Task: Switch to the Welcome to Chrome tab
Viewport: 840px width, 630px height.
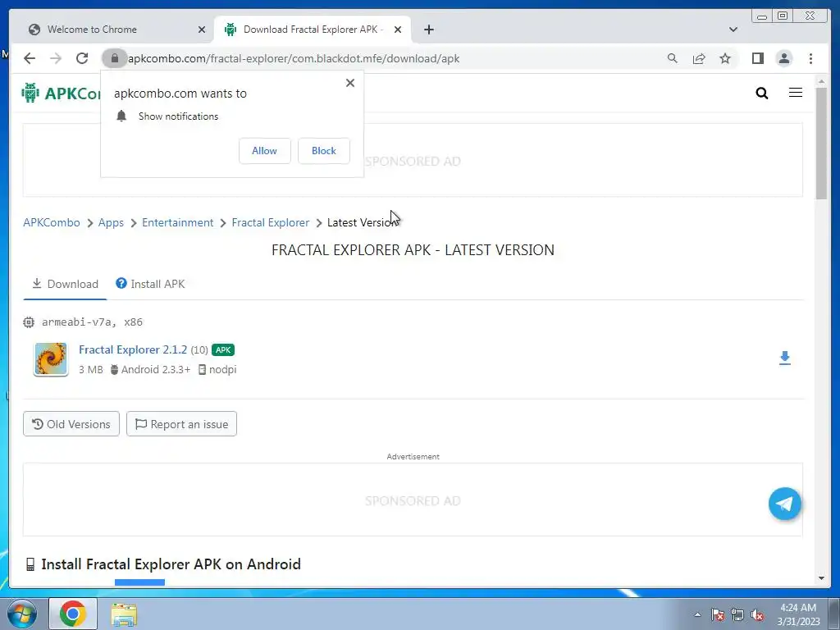Action: (x=116, y=30)
